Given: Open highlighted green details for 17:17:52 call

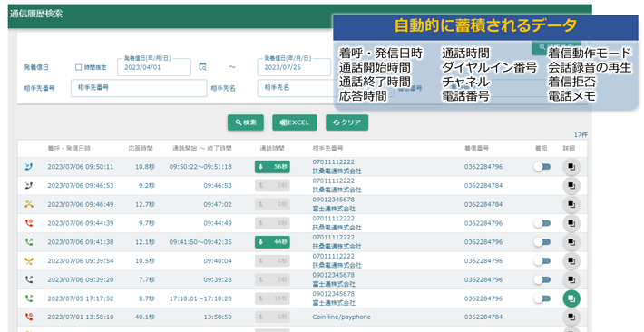Looking at the screenshot, I should click(571, 298).
